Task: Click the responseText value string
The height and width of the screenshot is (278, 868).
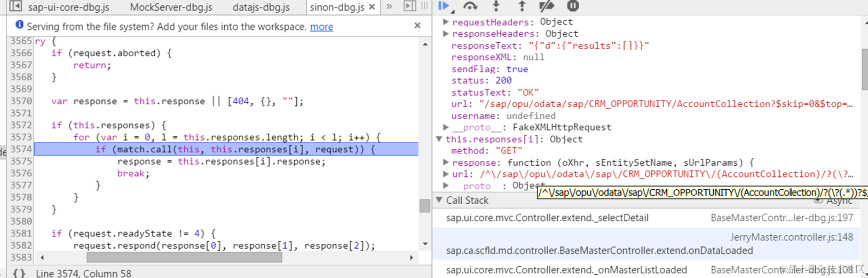Action: 589,45
